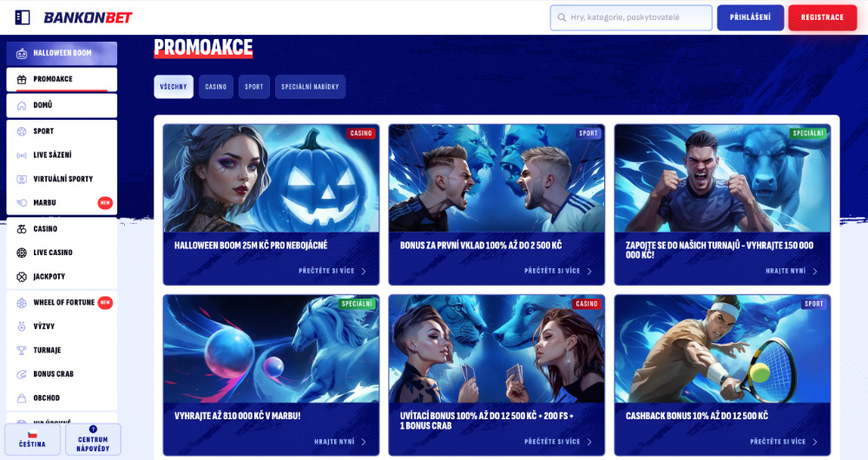The width and height of the screenshot is (868, 460).
Task: Click the Wheel of Fortune wheel icon
Action: tap(22, 302)
